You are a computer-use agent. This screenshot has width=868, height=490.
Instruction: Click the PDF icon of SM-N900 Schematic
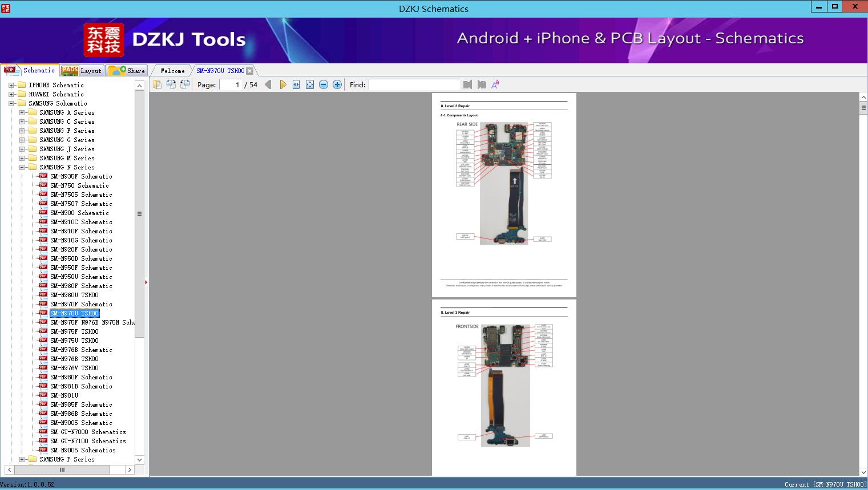43,213
